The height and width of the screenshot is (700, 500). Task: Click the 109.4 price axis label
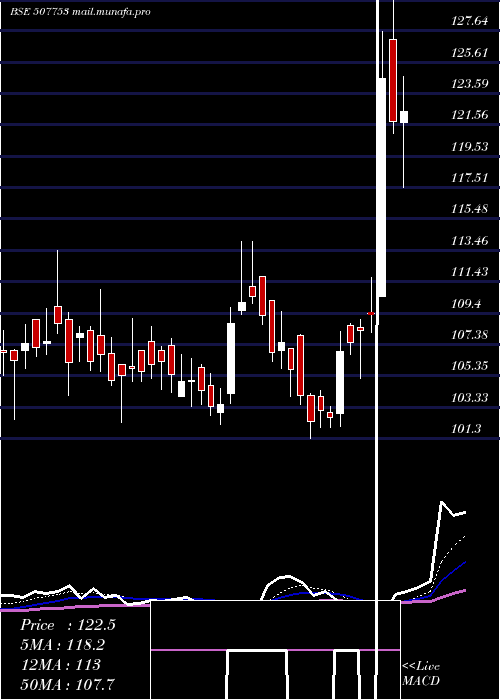pyautogui.click(x=467, y=304)
